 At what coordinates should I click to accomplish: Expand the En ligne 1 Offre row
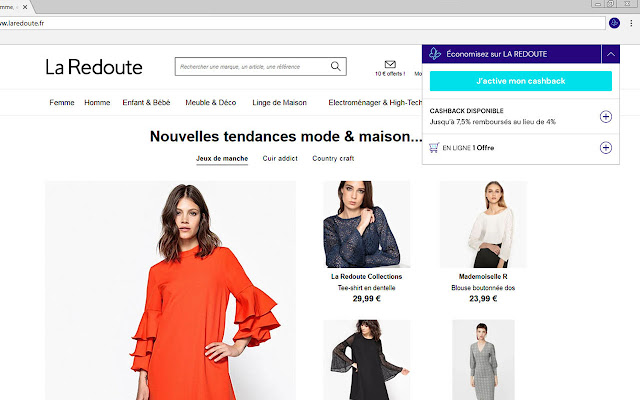pyautogui.click(x=606, y=148)
